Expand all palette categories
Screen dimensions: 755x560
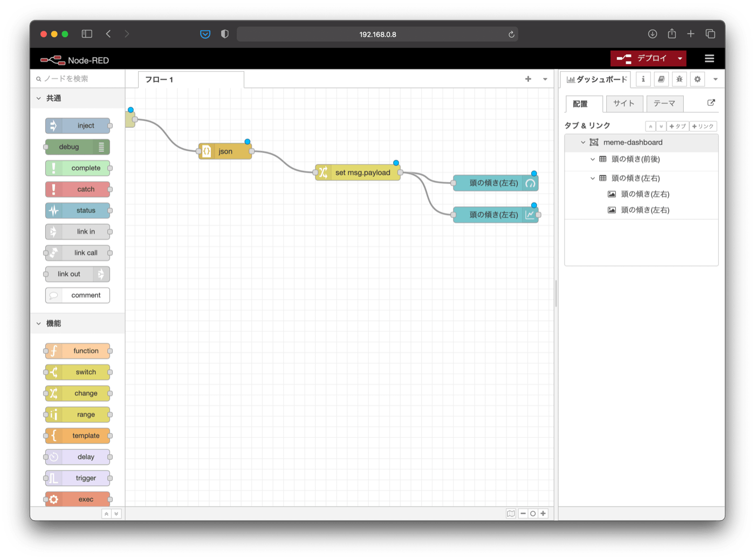pyautogui.click(x=116, y=514)
